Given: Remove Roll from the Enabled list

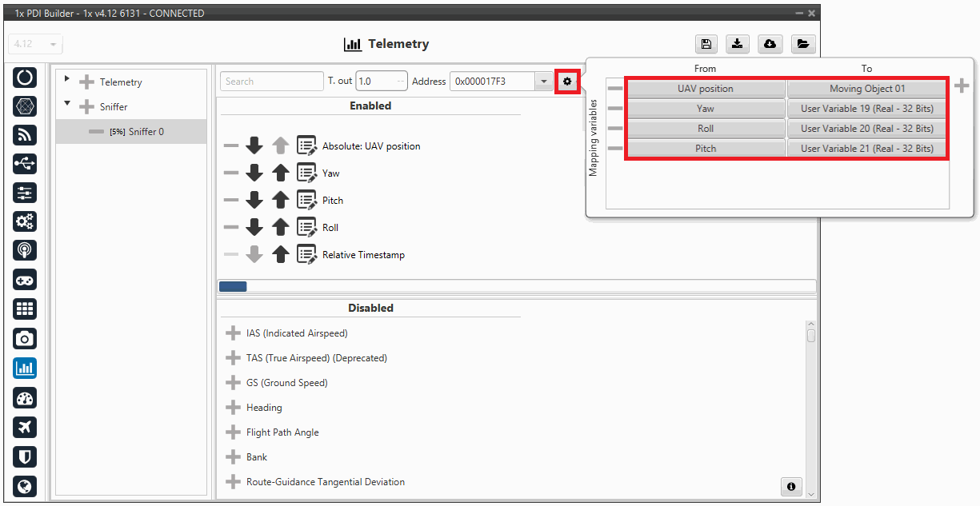Looking at the screenshot, I should click(231, 227).
